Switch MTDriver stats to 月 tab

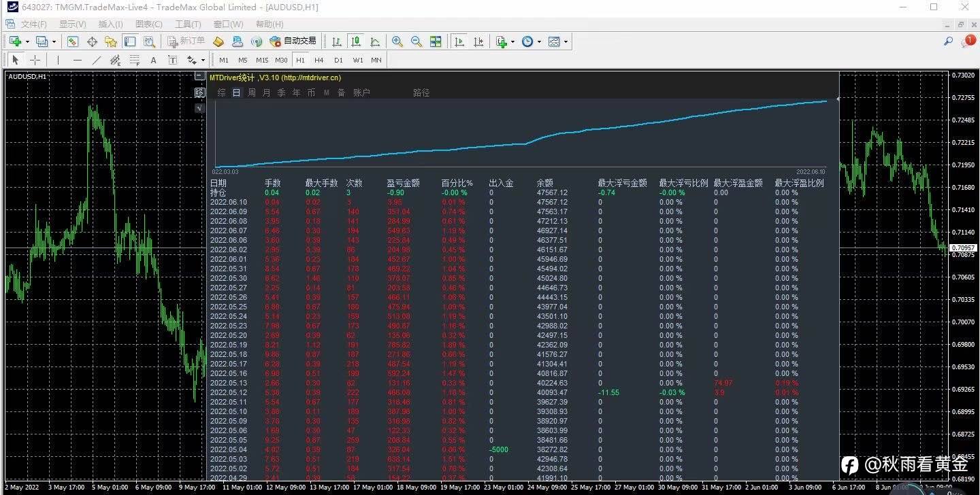(266, 92)
